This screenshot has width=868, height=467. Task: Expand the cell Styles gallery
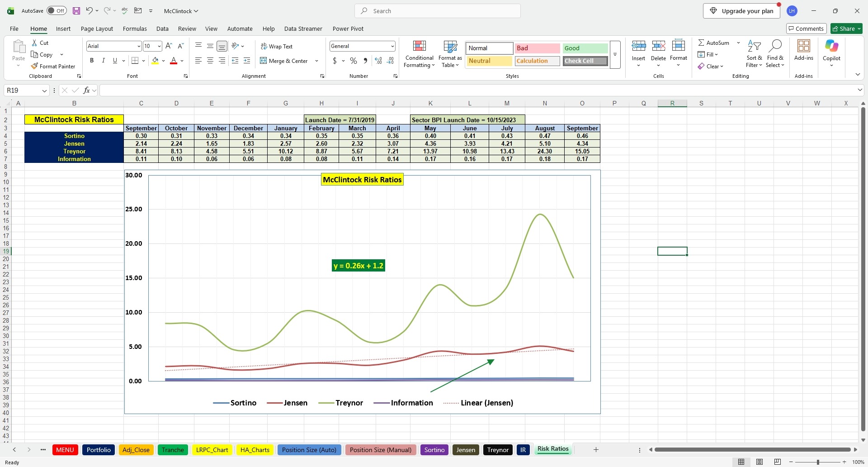[615, 55]
